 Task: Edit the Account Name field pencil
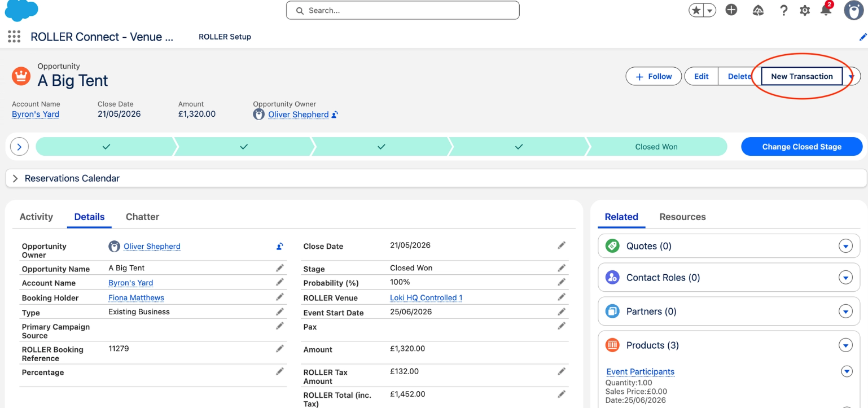click(279, 282)
